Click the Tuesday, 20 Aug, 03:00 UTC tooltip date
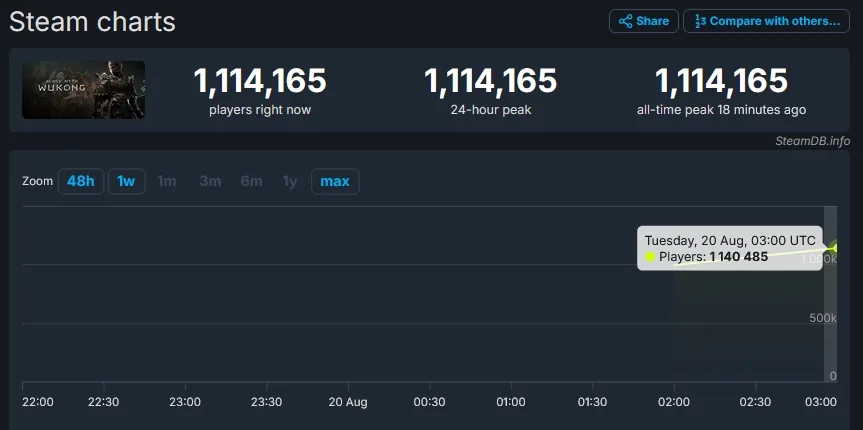This screenshot has width=863, height=430. (x=730, y=241)
